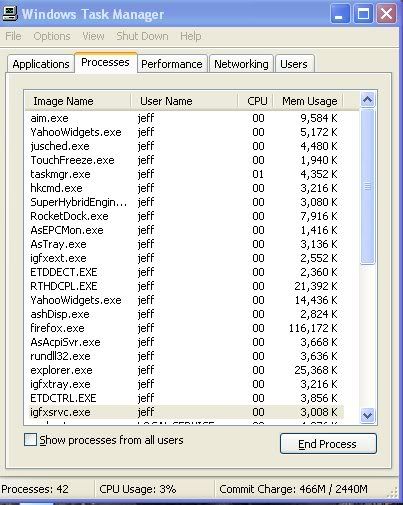Select the RocketDock.exe process
403x505 pixels.
[x=185, y=216]
